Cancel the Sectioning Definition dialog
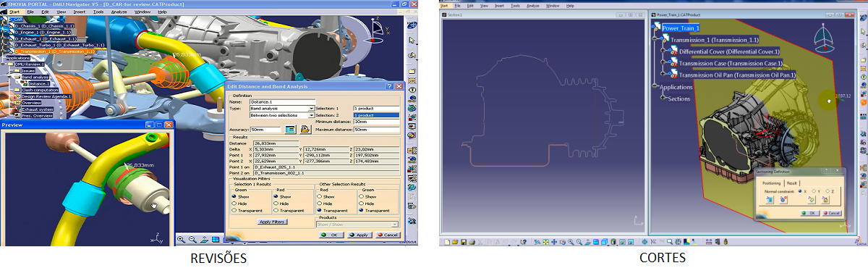This screenshot has width=868, height=268. (832, 213)
